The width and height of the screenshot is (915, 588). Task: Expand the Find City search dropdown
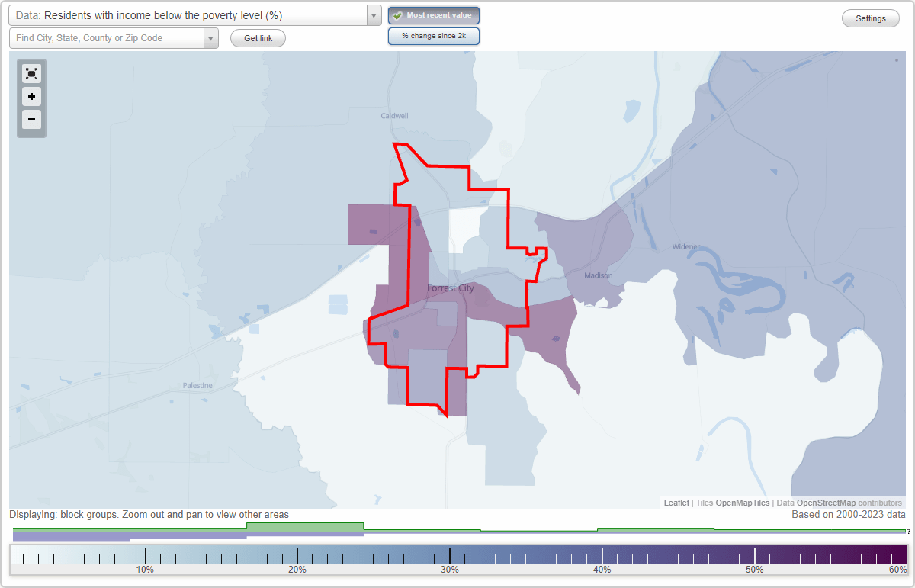[211, 37]
